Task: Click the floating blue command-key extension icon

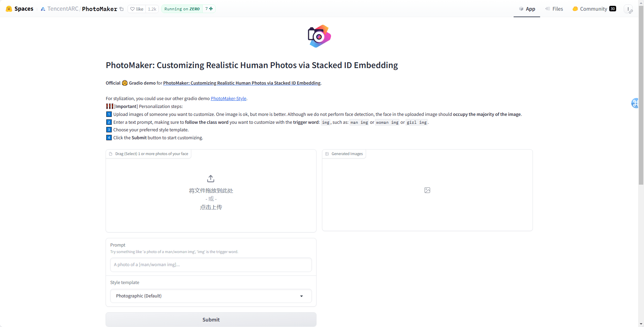Action: [x=635, y=103]
